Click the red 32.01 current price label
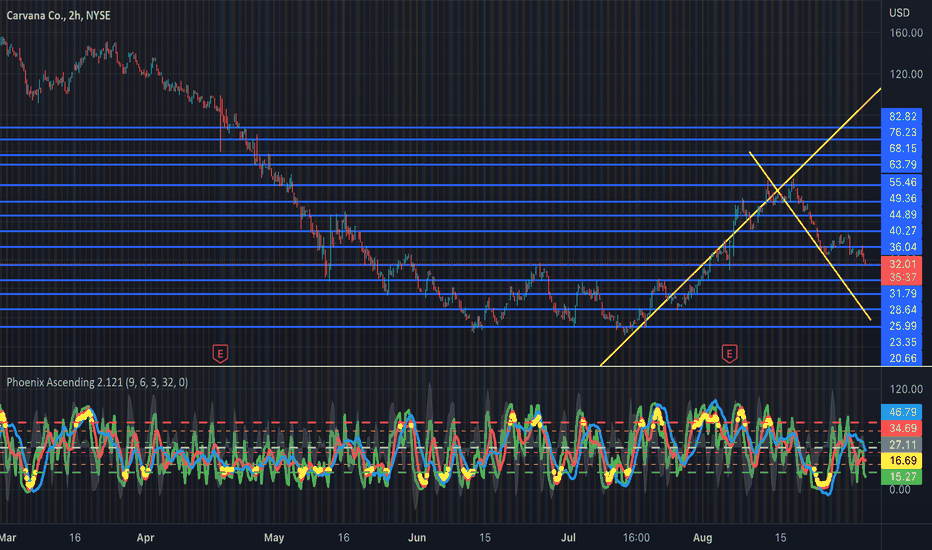Image resolution: width=932 pixels, height=550 pixels. (902, 263)
